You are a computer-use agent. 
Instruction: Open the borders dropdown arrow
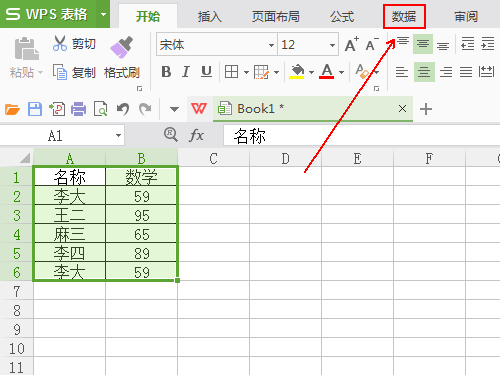tap(246, 72)
